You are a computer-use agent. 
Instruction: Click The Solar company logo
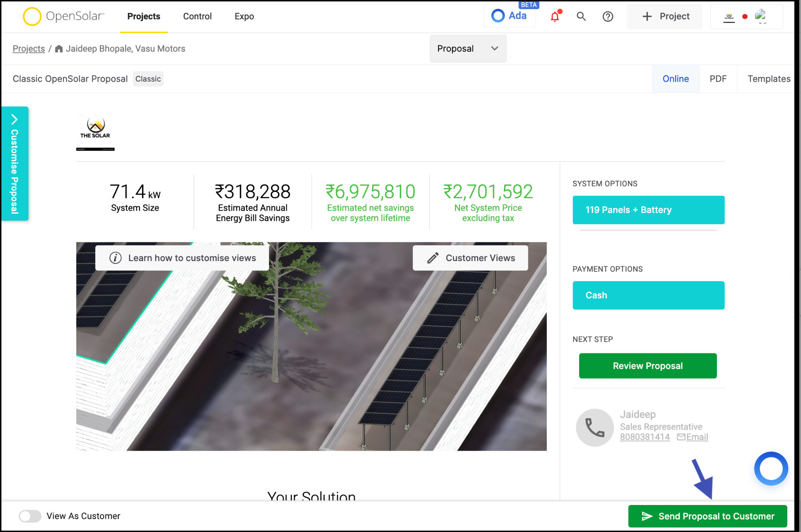tap(95, 132)
